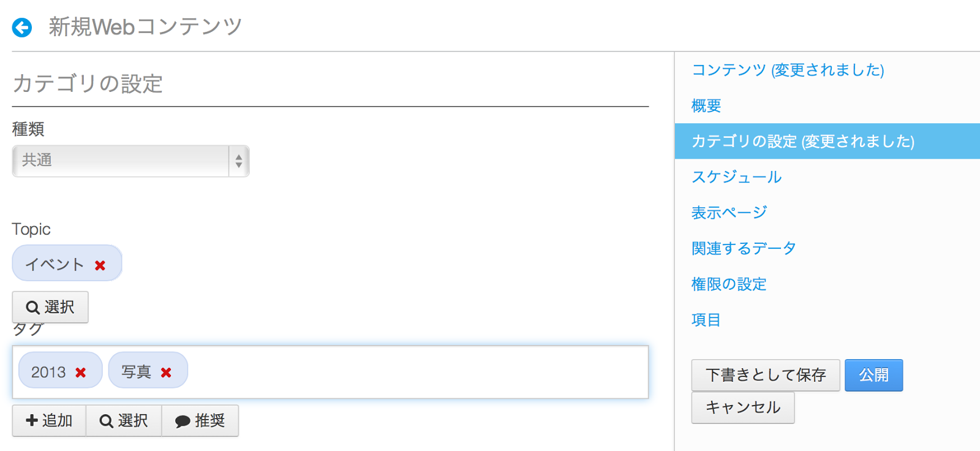Save using 下書きとして保存 button
The width and height of the screenshot is (980, 451).
point(766,375)
